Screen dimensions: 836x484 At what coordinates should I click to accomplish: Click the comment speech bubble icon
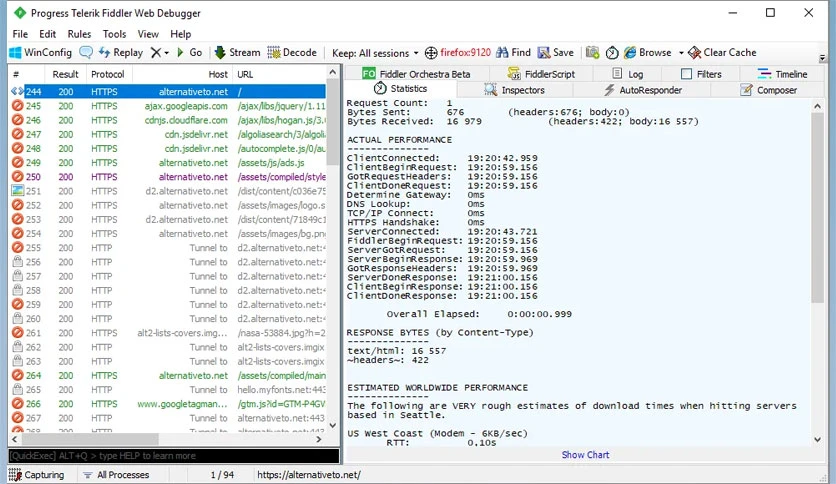(86, 52)
